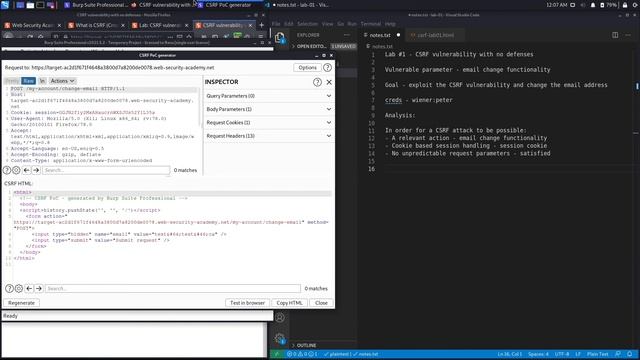Click Ln 16, Col 1 status item
The width and height of the screenshot is (640, 360).
point(509,354)
